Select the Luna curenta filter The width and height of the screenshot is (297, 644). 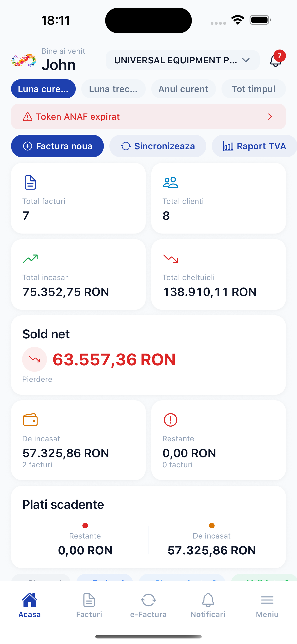pos(43,89)
